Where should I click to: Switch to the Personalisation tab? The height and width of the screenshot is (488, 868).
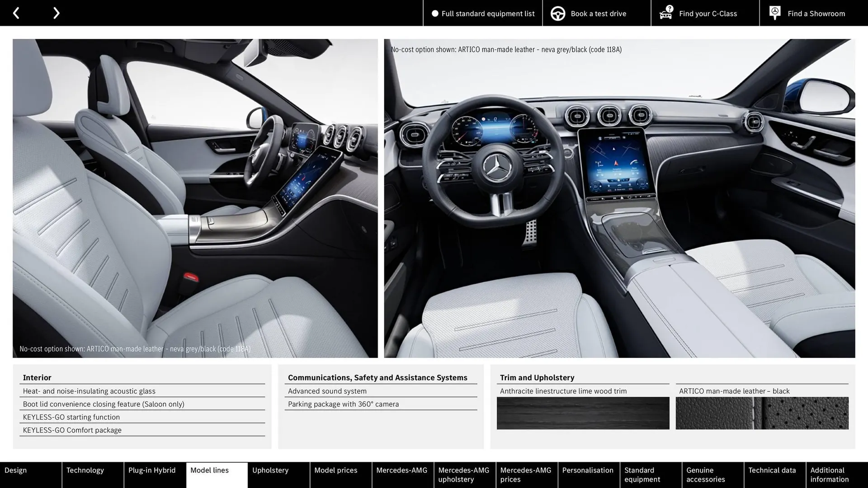click(x=588, y=474)
